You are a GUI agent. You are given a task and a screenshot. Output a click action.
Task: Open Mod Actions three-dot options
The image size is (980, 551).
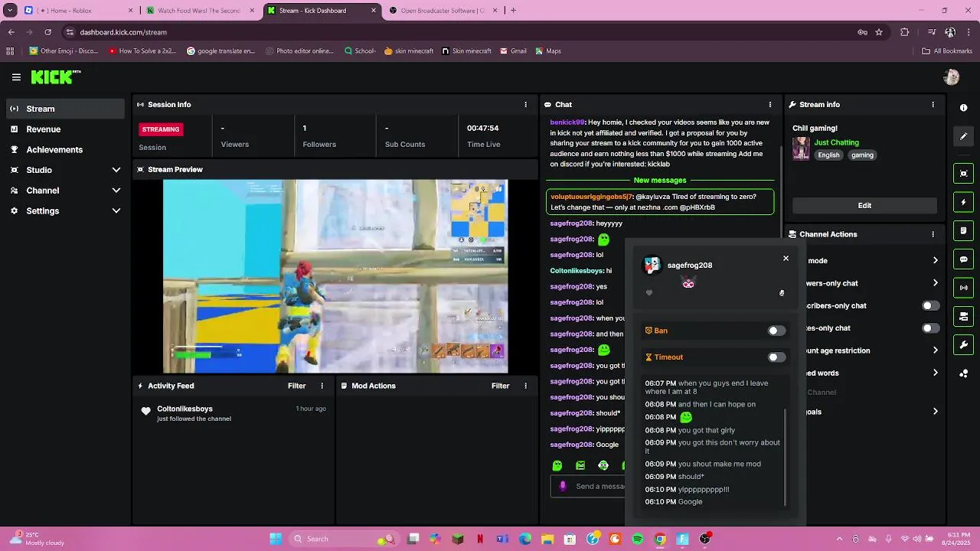[x=525, y=386]
